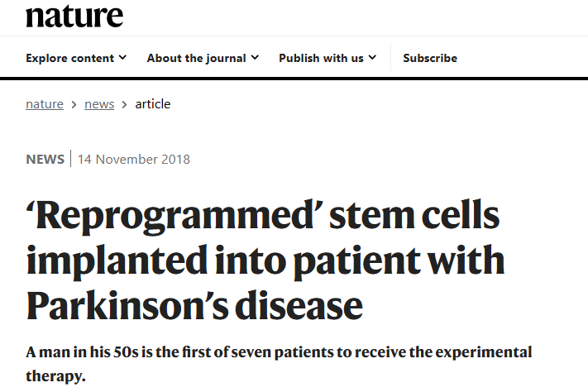Open the Explore content menu label
This screenshot has width=588, height=392.
pyautogui.click(x=69, y=58)
